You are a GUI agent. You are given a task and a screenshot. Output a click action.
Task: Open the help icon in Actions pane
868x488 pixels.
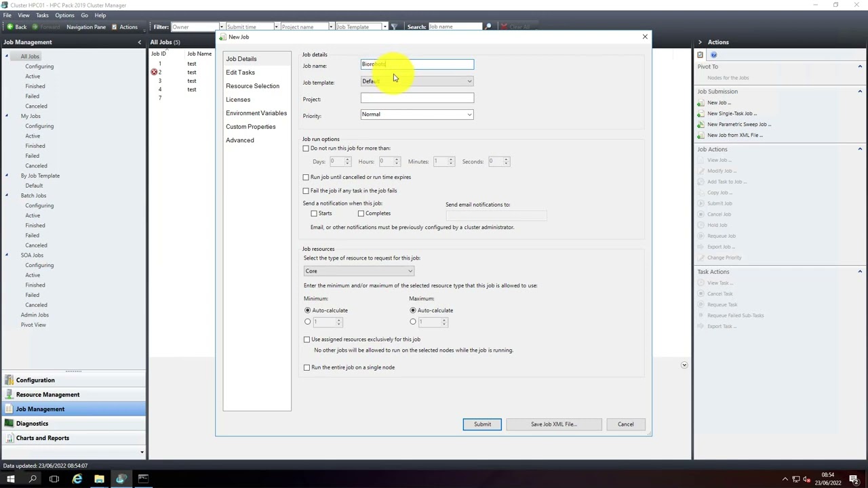[713, 55]
